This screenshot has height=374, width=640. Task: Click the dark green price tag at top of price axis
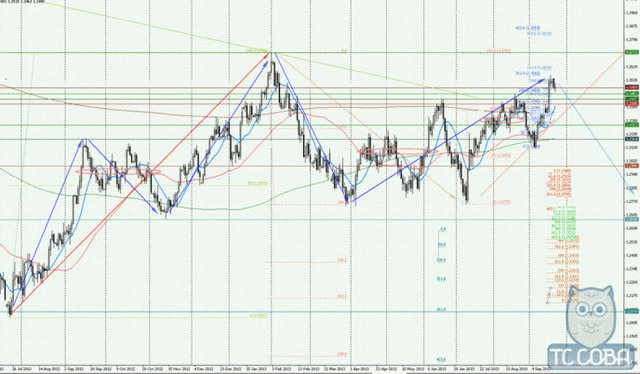pyautogui.click(x=631, y=52)
